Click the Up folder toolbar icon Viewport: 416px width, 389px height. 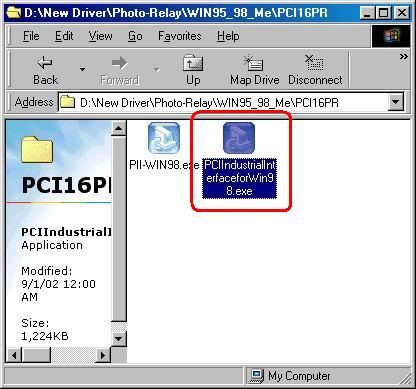point(193,62)
